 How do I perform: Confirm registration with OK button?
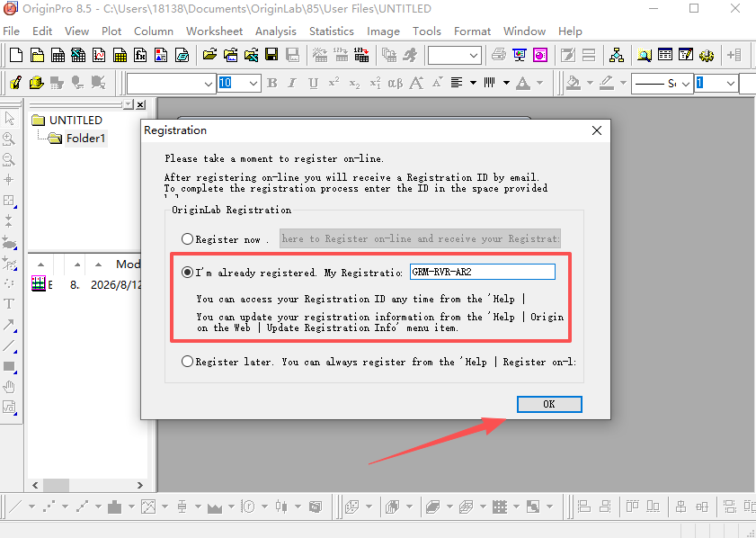coord(549,404)
